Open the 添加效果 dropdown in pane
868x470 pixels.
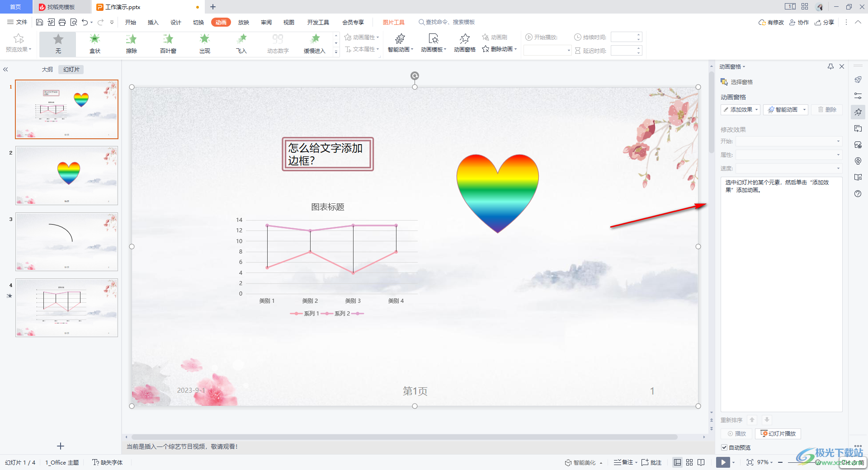click(x=741, y=109)
